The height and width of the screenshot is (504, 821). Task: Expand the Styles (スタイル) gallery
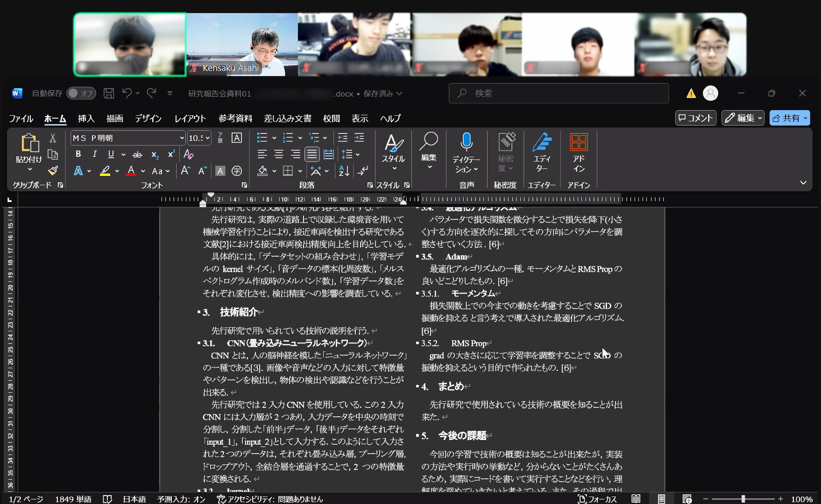tap(393, 153)
